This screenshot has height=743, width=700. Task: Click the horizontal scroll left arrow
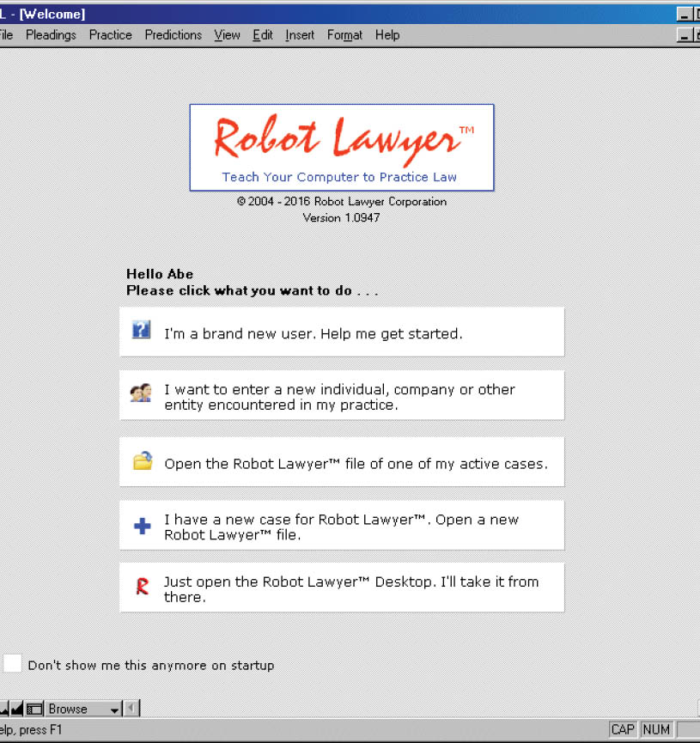point(131,709)
